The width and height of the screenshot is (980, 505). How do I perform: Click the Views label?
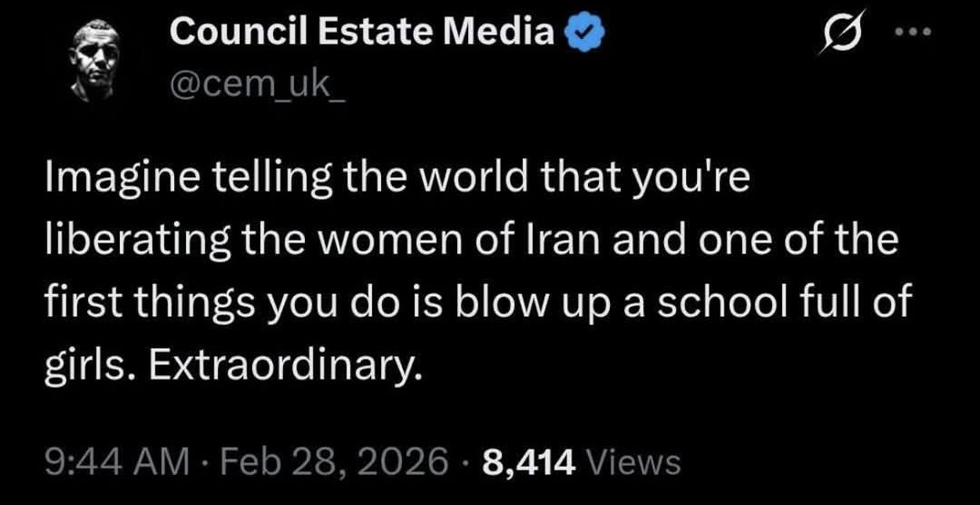pos(633,462)
